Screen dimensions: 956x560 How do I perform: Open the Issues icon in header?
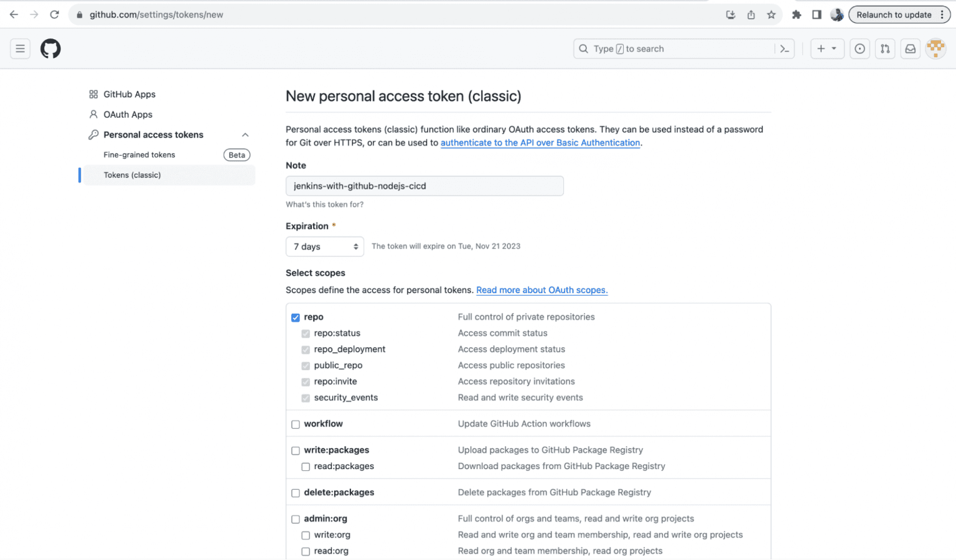860,49
